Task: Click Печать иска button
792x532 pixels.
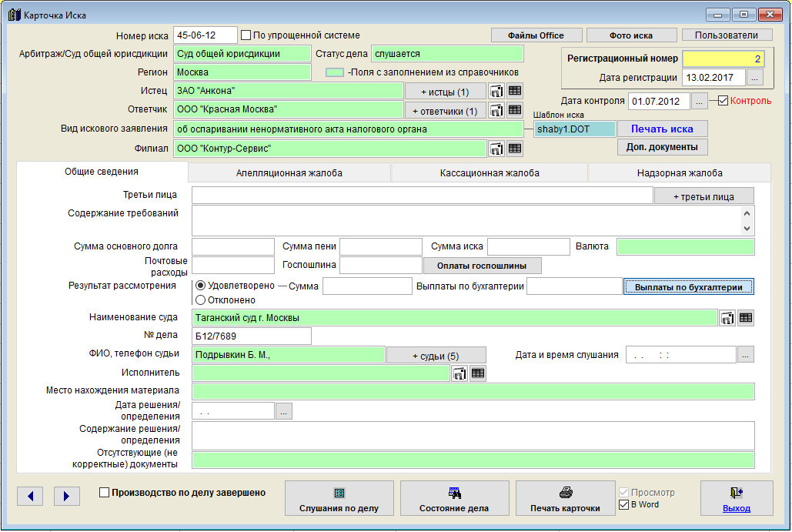Action: click(662, 129)
